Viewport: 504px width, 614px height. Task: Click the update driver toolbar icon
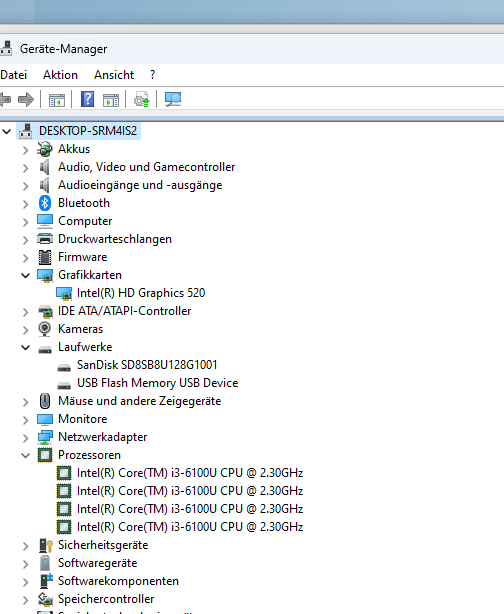tap(142, 99)
